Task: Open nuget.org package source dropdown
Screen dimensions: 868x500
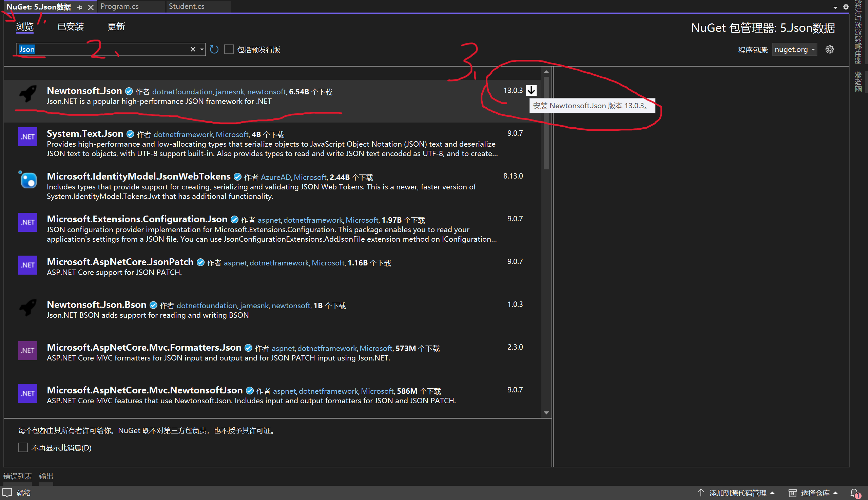Action: (x=794, y=50)
